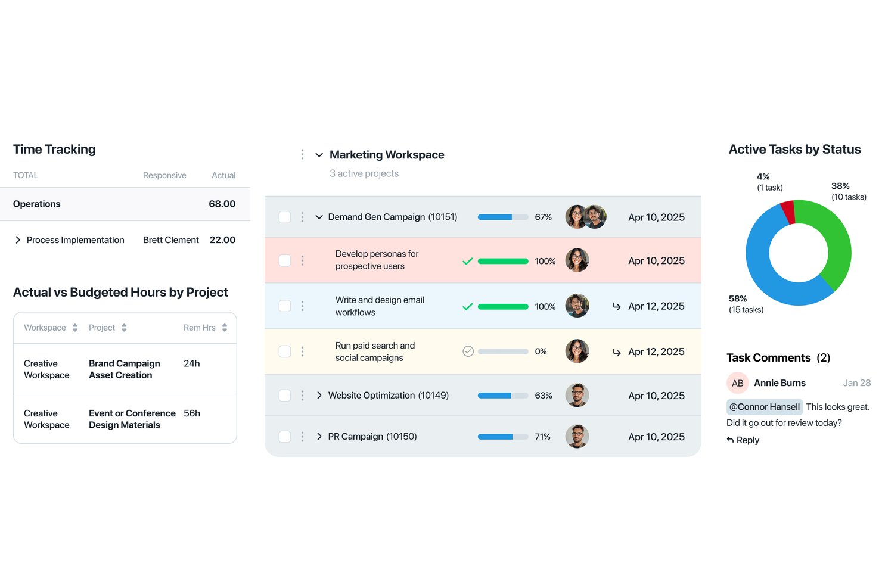The width and height of the screenshot is (882, 588).
Task: Click Annie Burns AB avatar
Action: [738, 383]
